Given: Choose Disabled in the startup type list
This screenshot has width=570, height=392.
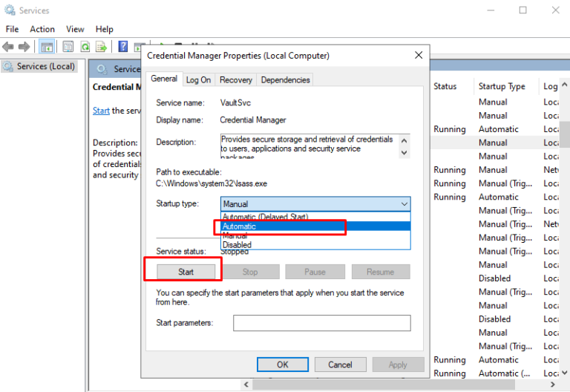Looking at the screenshot, I should click(315, 245).
